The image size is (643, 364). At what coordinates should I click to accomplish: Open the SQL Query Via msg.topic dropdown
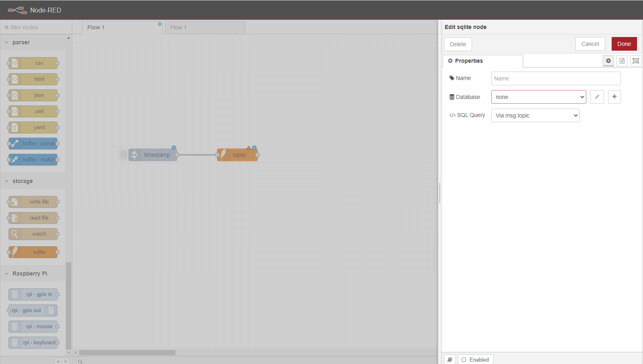tap(535, 115)
